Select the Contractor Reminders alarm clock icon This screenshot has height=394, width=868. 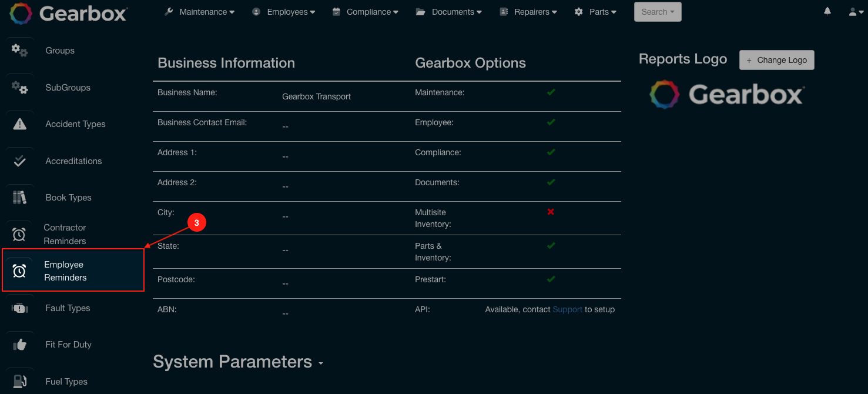point(19,234)
